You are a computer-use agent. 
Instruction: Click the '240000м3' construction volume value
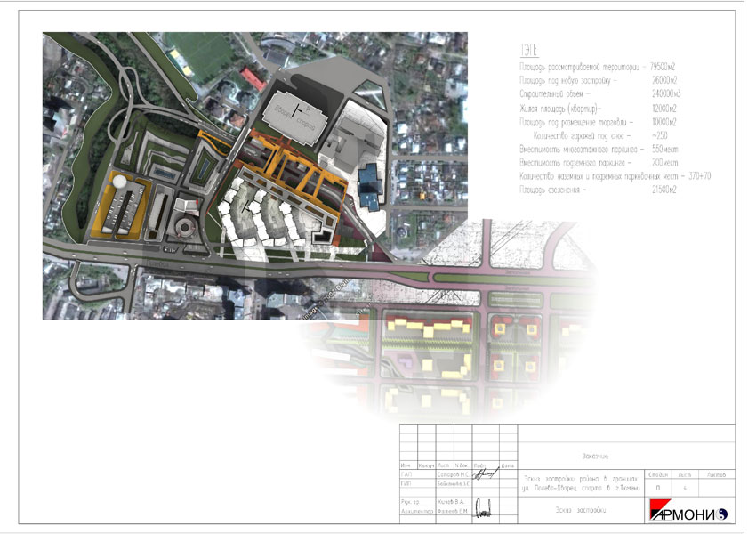[666, 93]
